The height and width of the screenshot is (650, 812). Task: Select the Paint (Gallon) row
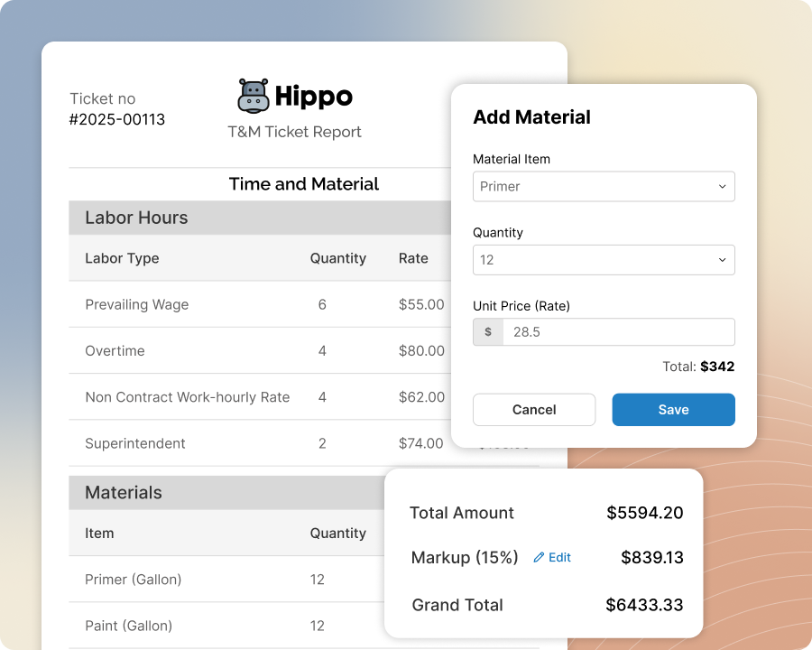tap(128, 626)
